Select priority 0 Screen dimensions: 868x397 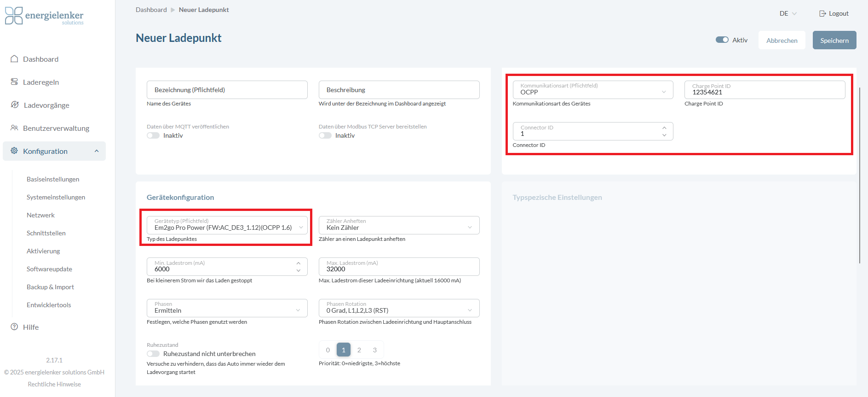point(328,350)
